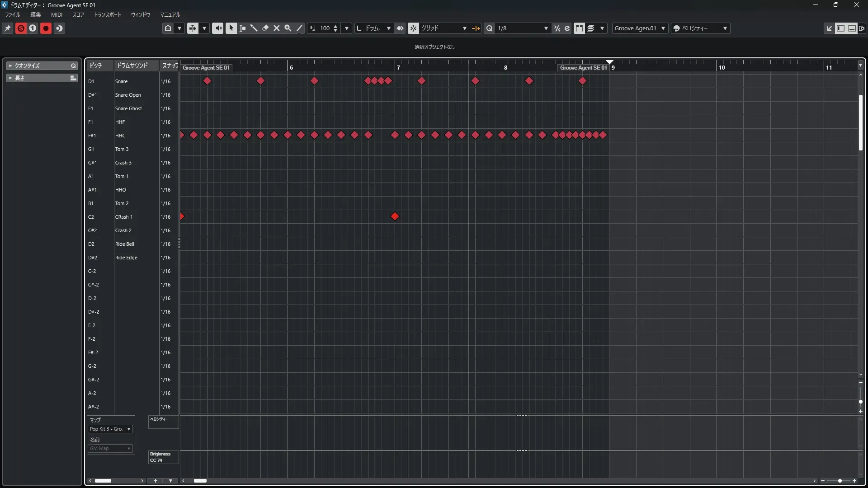Toggle Acoustic Feedback speaker button
Screen dimensions: 868x488
click(217, 28)
